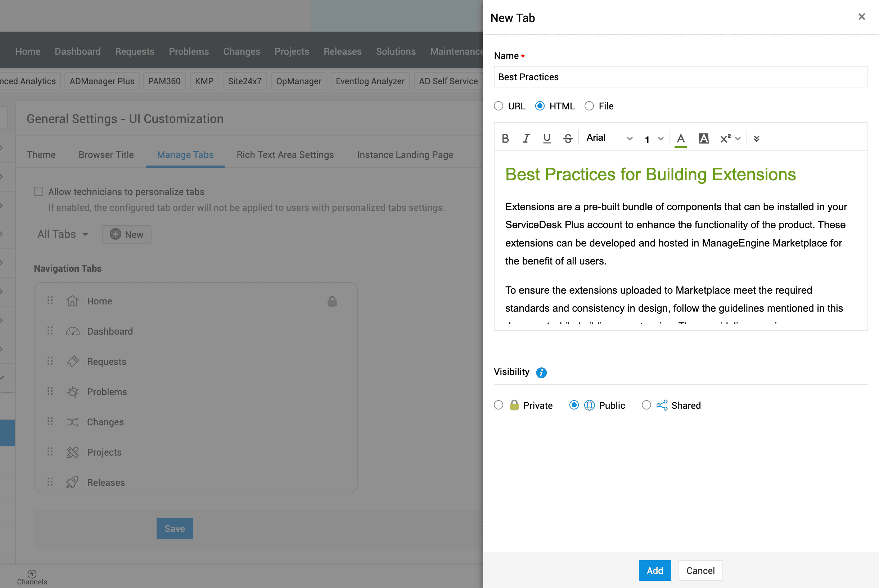Toggle bold formatting in the editor
Image resolution: width=879 pixels, height=588 pixels.
pyautogui.click(x=505, y=139)
